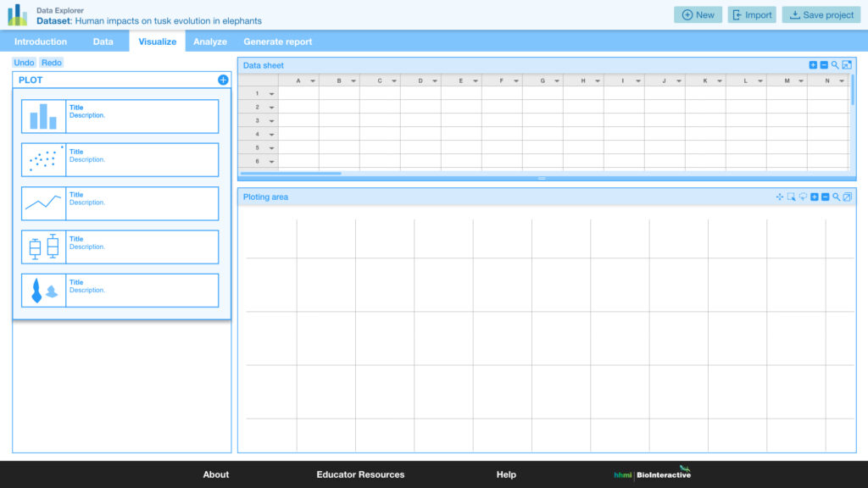Screen dimensions: 868x488
Task: Expand the plotting area to fullscreen
Action: (849, 197)
